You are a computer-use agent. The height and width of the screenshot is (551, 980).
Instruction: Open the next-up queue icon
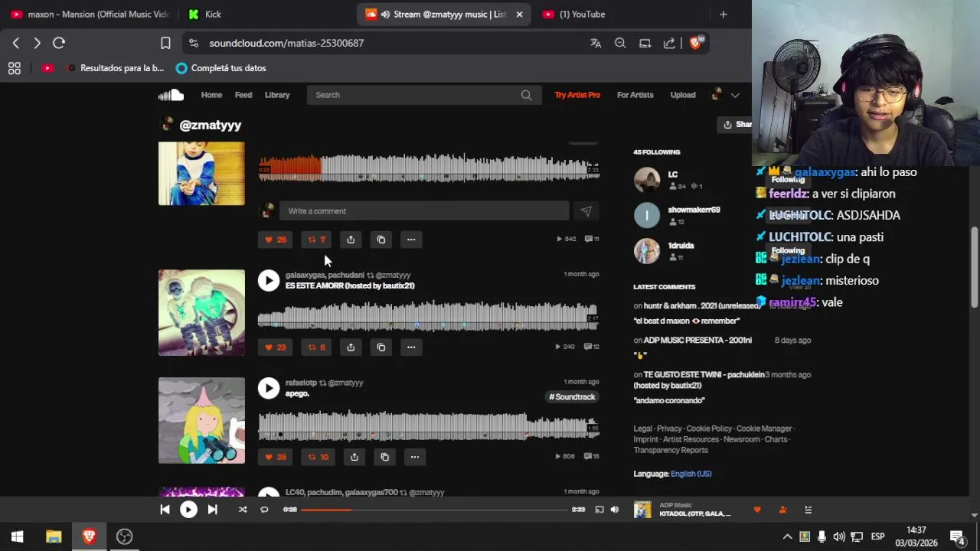808,510
